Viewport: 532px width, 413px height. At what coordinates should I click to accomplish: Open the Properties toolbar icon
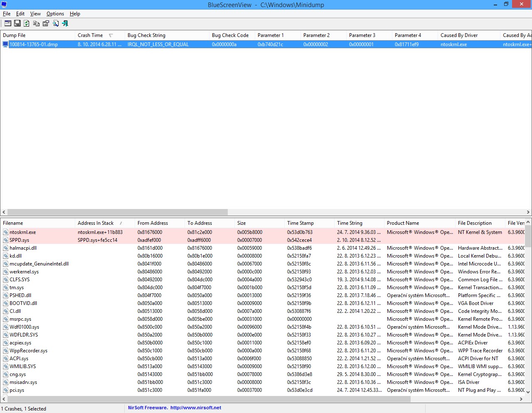click(x=46, y=23)
